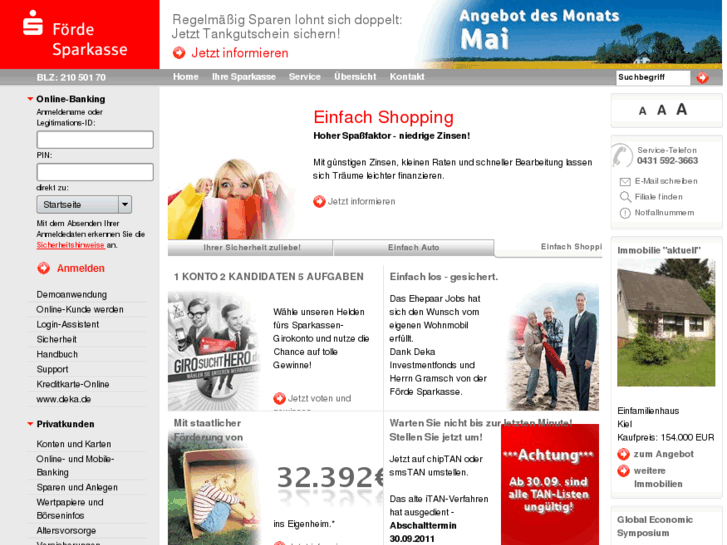Collapse the Online-Banking section triangle
Viewport: 727px width, 545px height.
[x=30, y=99]
